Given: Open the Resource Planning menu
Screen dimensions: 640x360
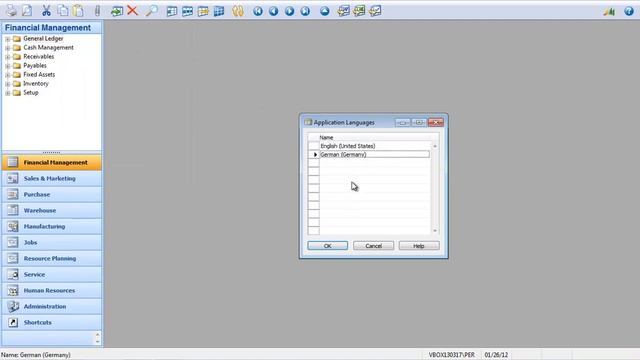Looking at the screenshot, I should 52,258.
